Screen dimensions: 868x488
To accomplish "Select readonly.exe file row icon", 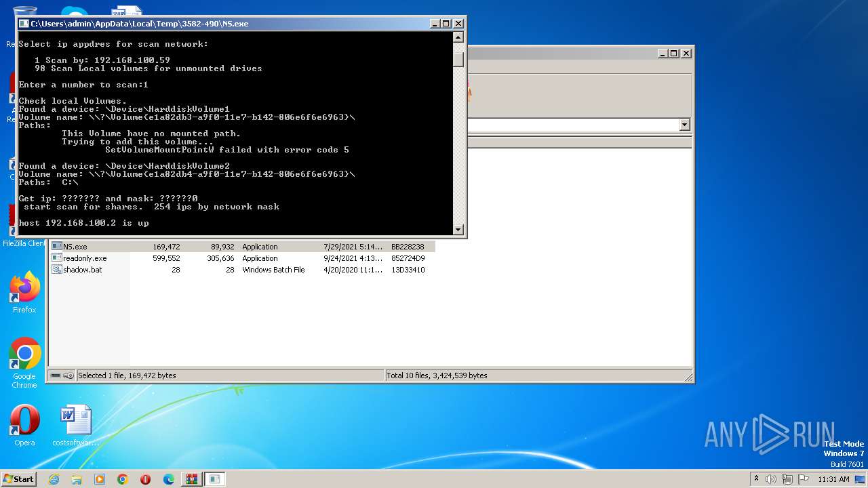I will pyautogui.click(x=57, y=258).
